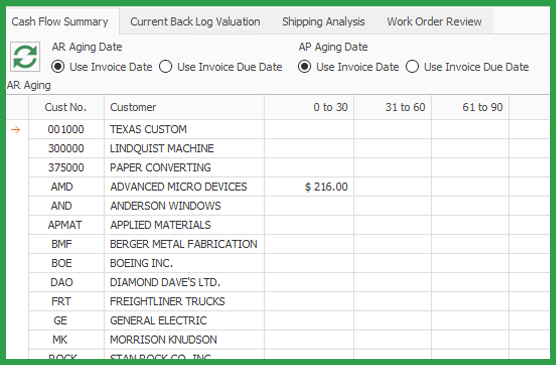Click customer number 375000
Image resolution: width=556 pixels, height=365 pixels.
66,167
